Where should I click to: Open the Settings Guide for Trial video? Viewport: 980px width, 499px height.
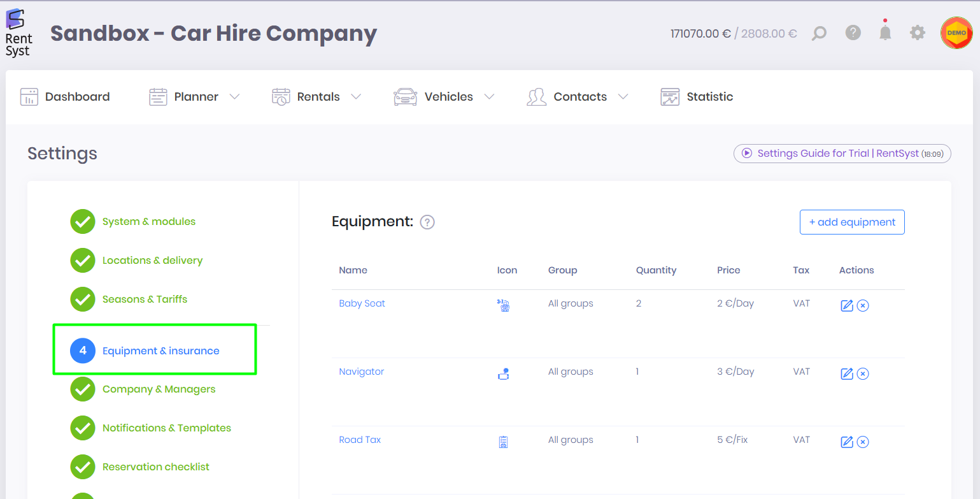pos(842,154)
